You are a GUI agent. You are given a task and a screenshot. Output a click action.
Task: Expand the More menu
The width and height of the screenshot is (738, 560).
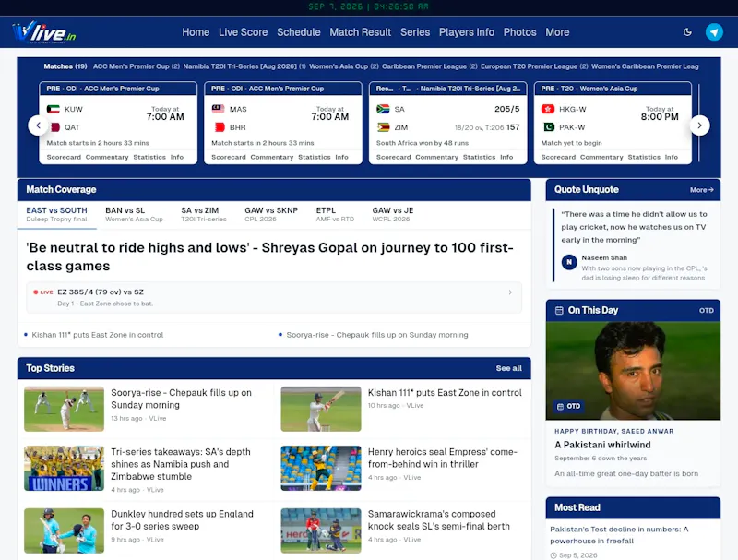tap(557, 32)
